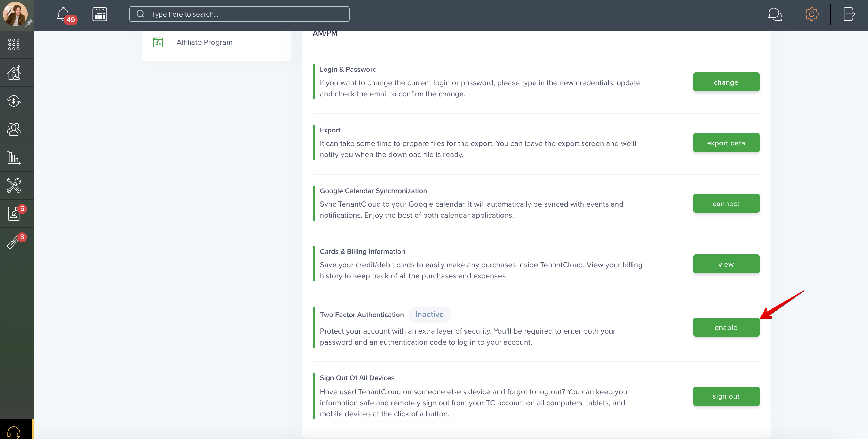Click the search field in the top bar
Screen dimensions: 868x439
pos(239,14)
